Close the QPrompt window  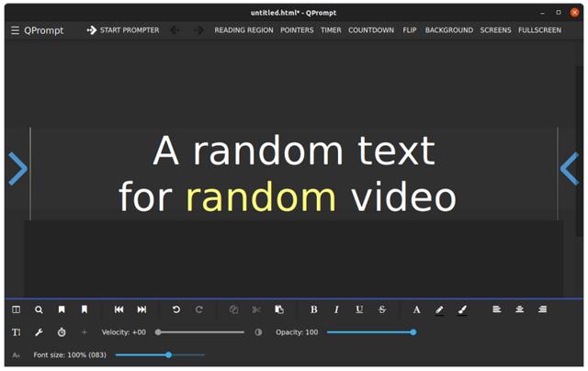pos(574,12)
